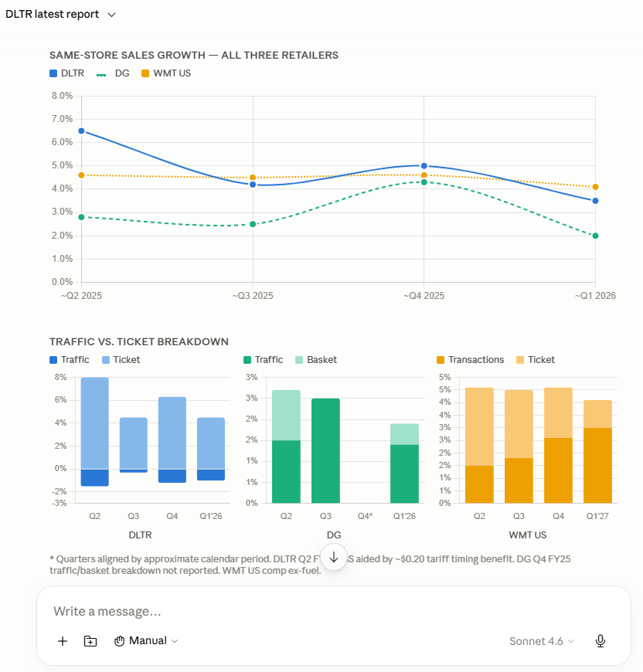Click the DG Q3 green traffic bar
The width and height of the screenshot is (643, 672).
326,450
